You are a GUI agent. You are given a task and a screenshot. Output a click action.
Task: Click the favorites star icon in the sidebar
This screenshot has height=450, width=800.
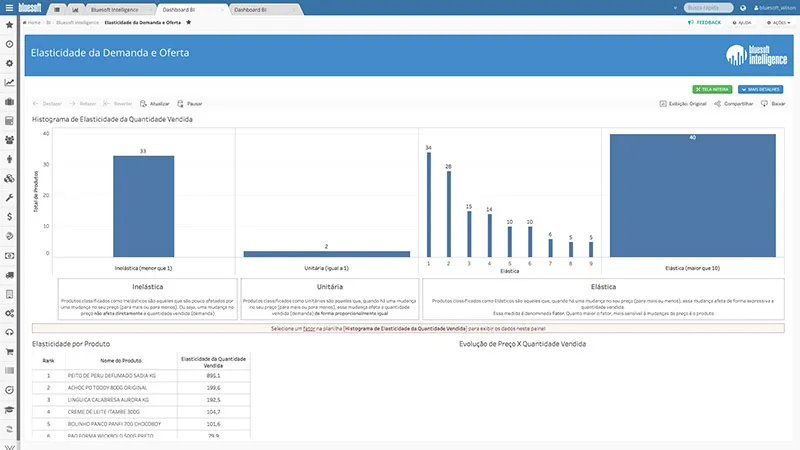(x=9, y=24)
